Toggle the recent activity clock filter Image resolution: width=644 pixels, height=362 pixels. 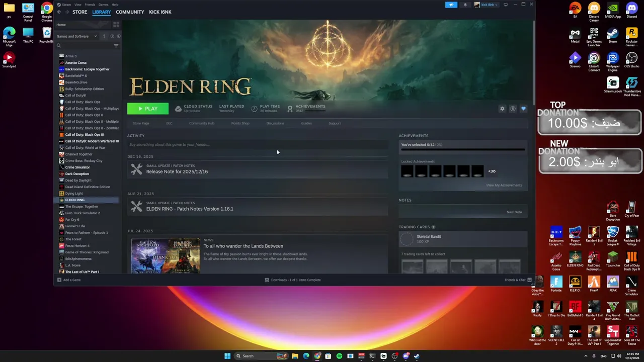112,36
